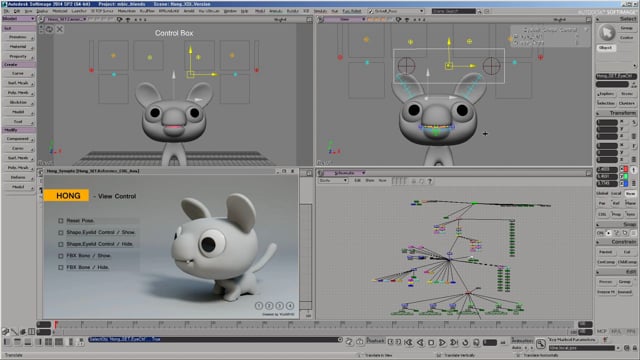Click the translate transform icon in Transform panel
640x360 pixels.
point(634,170)
